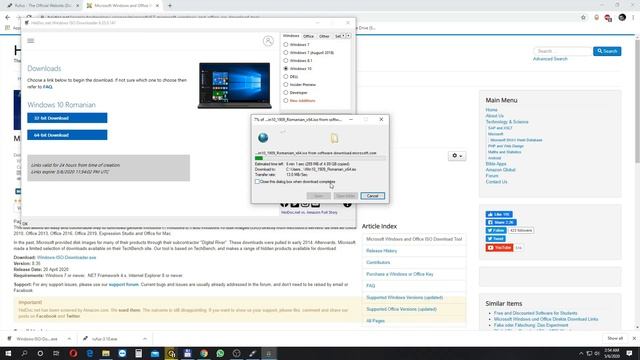The width and height of the screenshot is (640, 360).
Task: Click the 32-bit Download button
Action: [x=67, y=118]
